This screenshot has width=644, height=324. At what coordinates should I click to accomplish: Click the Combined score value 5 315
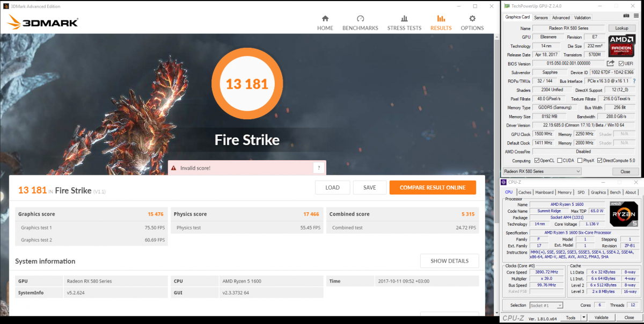click(x=469, y=214)
